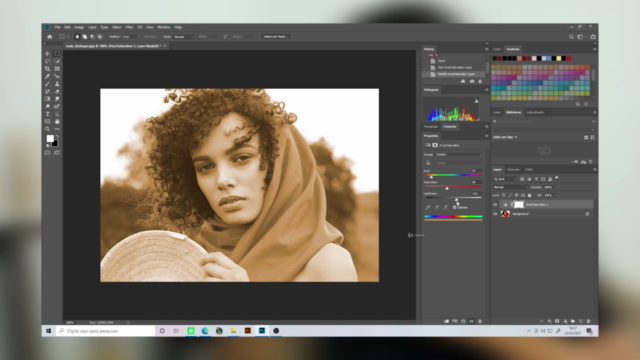Select the Rectangular Marquee tool
The height and width of the screenshot is (360, 640).
57,53
